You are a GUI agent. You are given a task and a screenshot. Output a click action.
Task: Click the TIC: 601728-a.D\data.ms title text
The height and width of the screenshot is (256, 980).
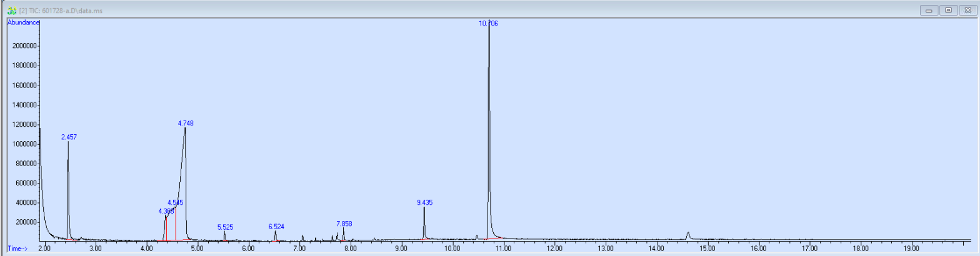(67, 11)
